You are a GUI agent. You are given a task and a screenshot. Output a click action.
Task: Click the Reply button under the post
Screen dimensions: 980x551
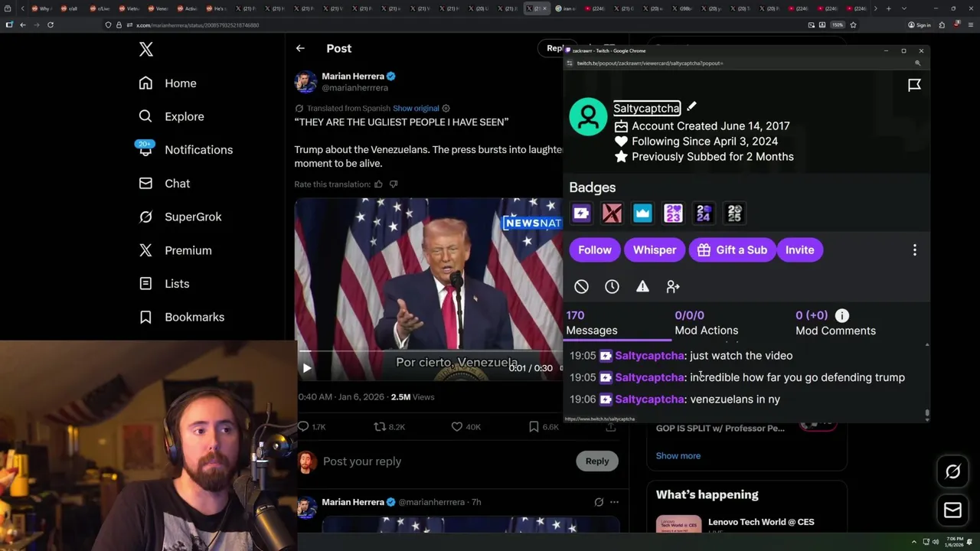pos(597,461)
